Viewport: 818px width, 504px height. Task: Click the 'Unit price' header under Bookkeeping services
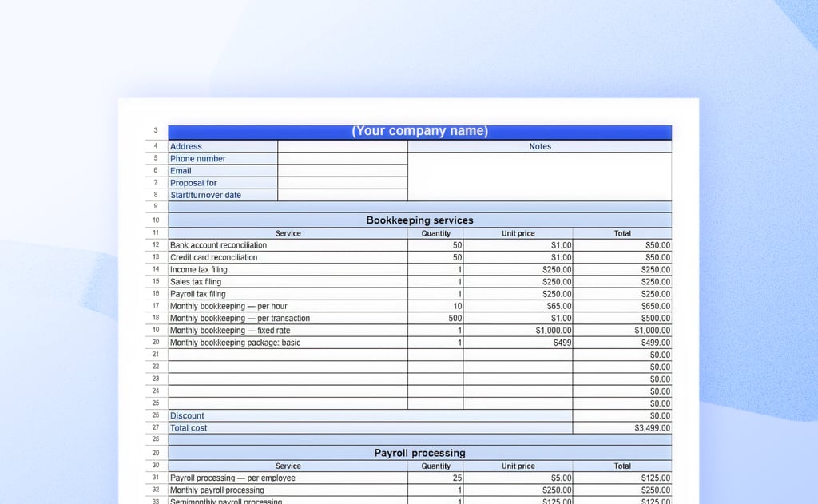click(x=518, y=233)
